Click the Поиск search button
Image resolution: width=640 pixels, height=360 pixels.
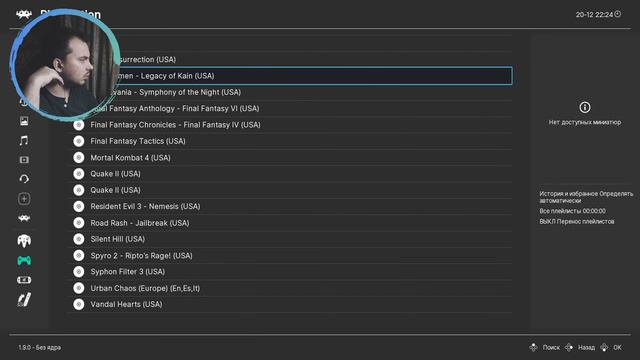point(544,347)
